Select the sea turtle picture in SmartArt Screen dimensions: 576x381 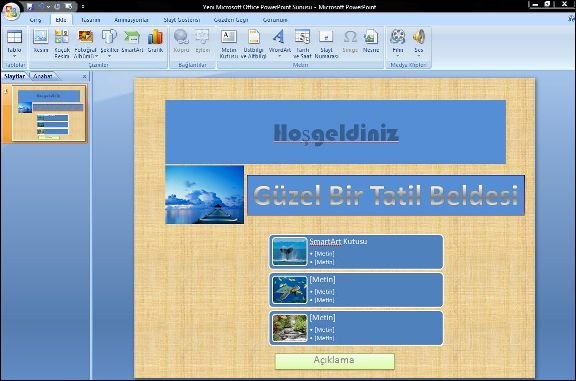tap(289, 290)
